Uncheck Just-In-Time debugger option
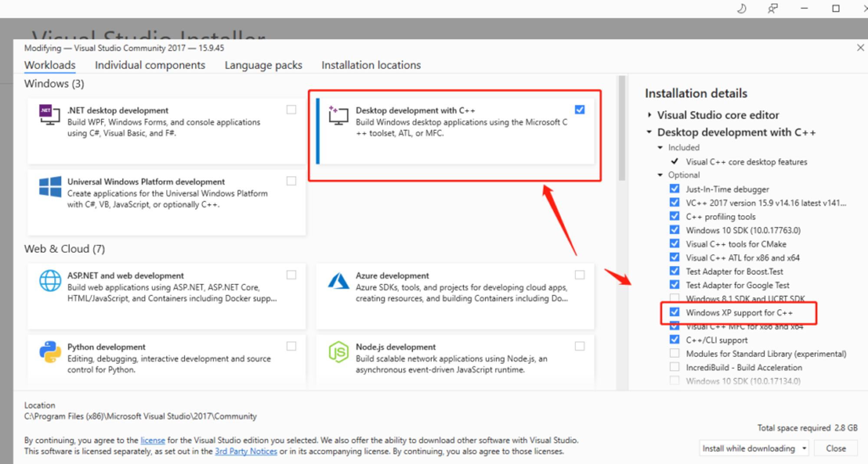The width and height of the screenshot is (868, 464). tap(674, 189)
